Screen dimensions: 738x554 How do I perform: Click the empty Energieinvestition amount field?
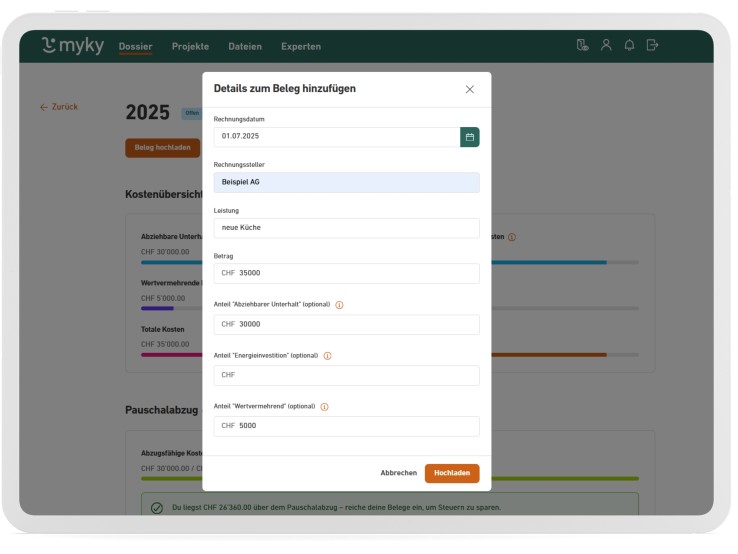pyautogui.click(x=346, y=376)
